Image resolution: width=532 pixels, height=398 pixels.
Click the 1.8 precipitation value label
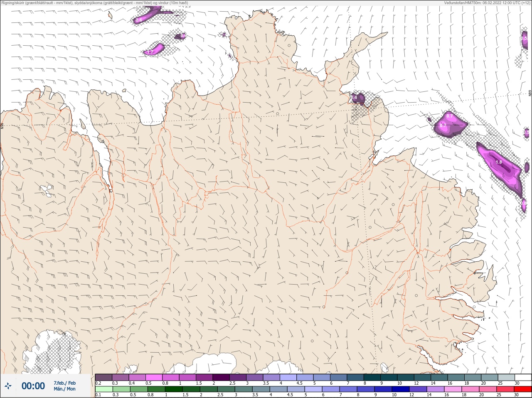[499, 162]
